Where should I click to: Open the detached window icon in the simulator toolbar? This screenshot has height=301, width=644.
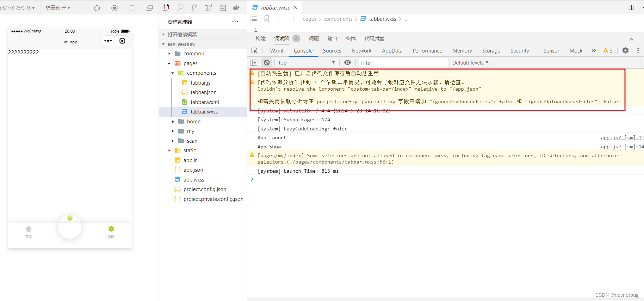150,8
